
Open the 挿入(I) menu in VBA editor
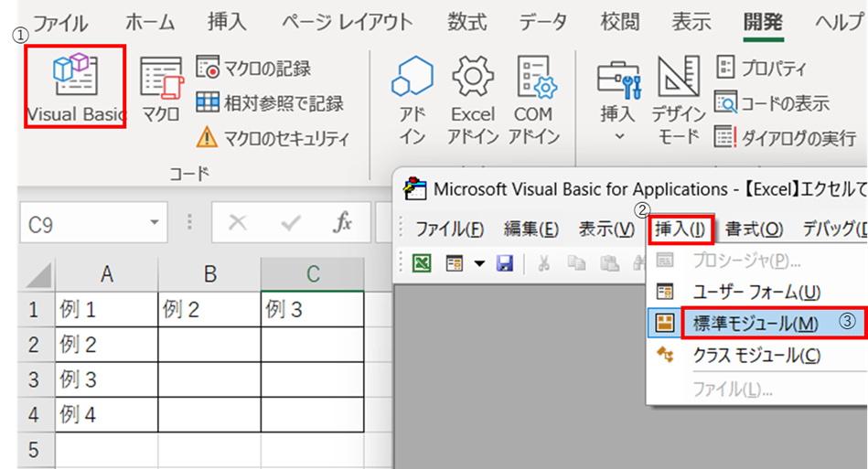(680, 229)
